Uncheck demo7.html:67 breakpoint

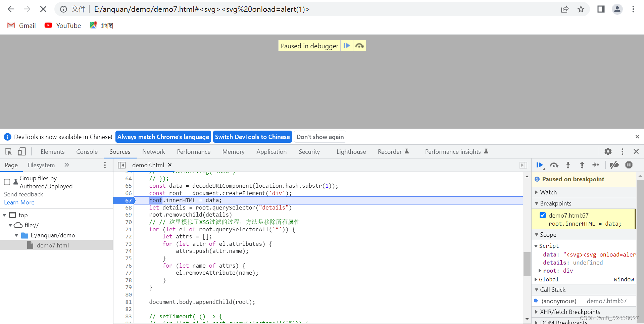tap(543, 215)
